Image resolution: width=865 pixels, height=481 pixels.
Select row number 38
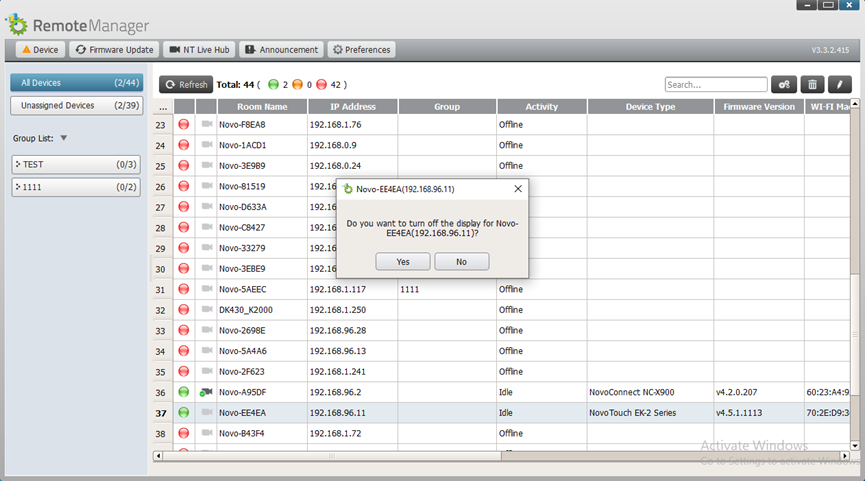160,434
